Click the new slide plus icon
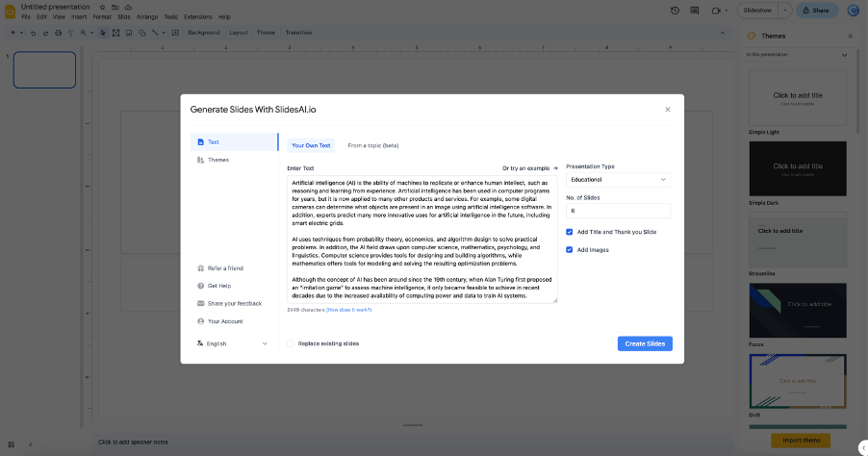 (13, 33)
